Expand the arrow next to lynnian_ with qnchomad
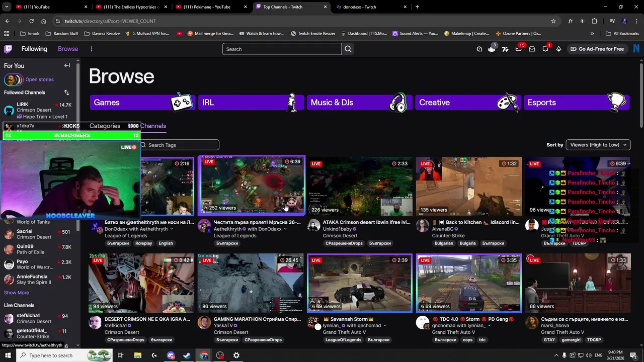Image resolution: width=644 pixels, height=362 pixels. 385,326
